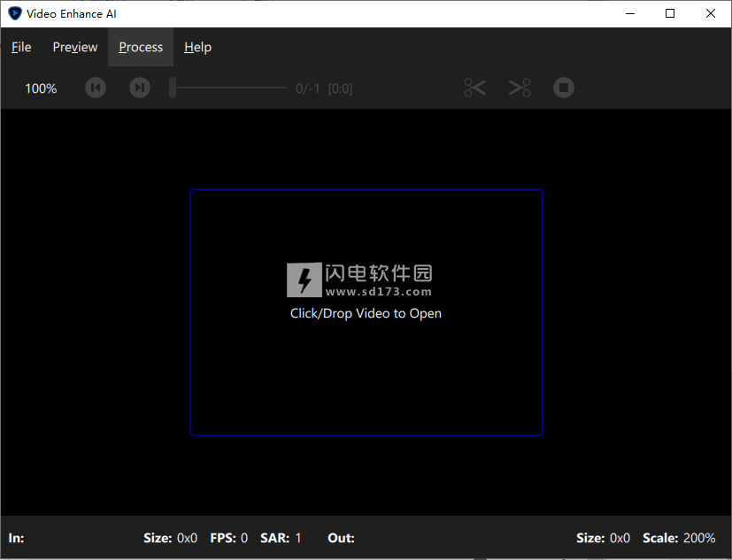Open the File menu
The image size is (732, 560).
[x=21, y=47]
